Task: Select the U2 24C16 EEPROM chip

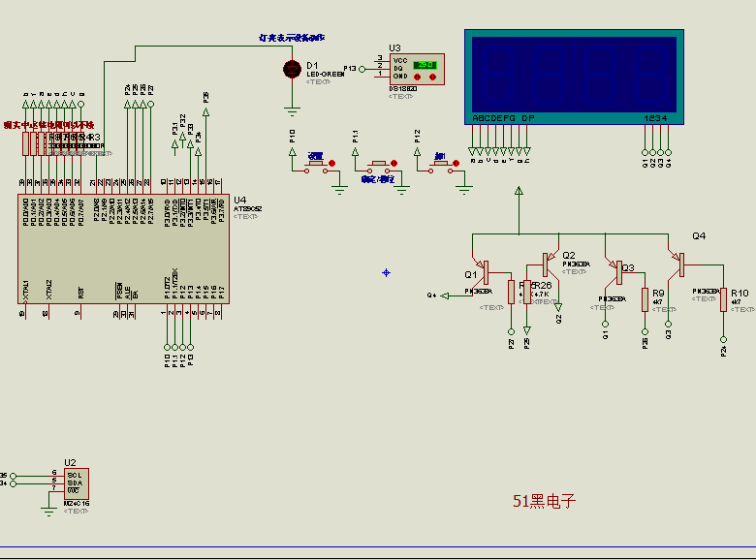Action: (x=77, y=483)
